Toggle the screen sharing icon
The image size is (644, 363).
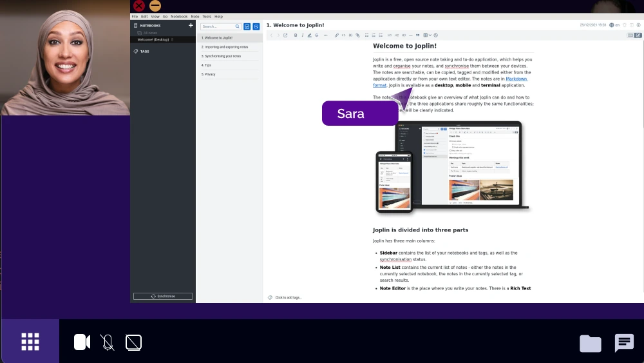[133, 342]
